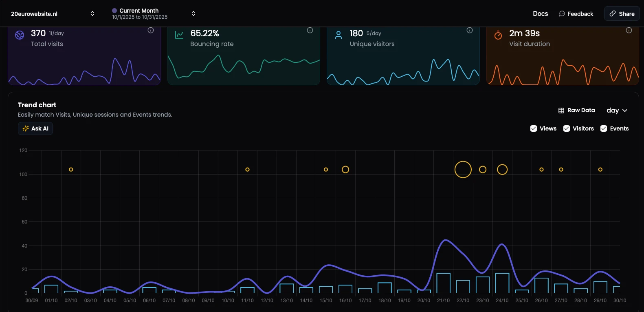Toggle the Visitors series checkbox

tap(567, 128)
